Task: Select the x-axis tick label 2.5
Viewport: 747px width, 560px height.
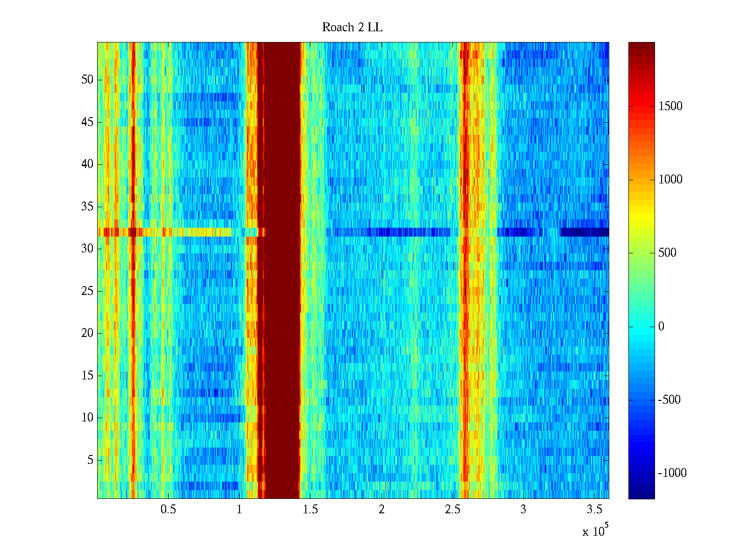Action: click(452, 510)
